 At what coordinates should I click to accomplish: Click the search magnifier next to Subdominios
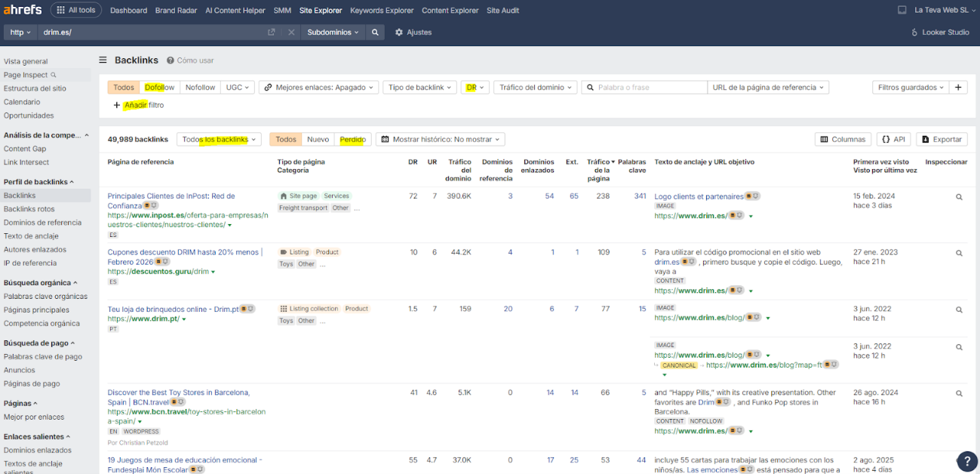click(x=375, y=32)
